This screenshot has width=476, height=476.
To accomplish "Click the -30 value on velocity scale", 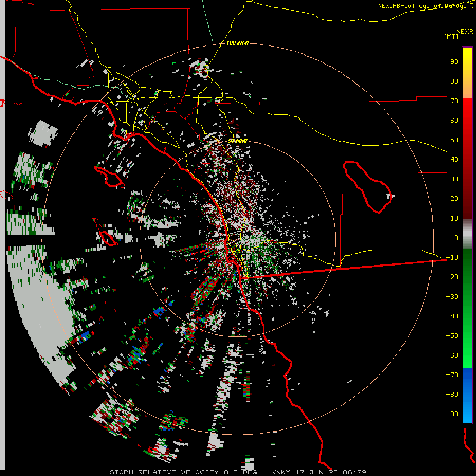I will point(452,297).
